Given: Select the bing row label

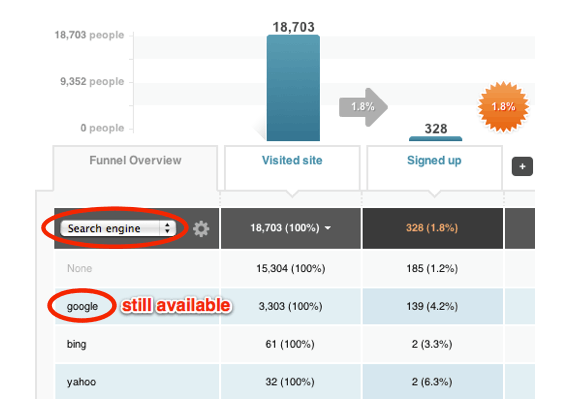Looking at the screenshot, I should click(76, 344).
